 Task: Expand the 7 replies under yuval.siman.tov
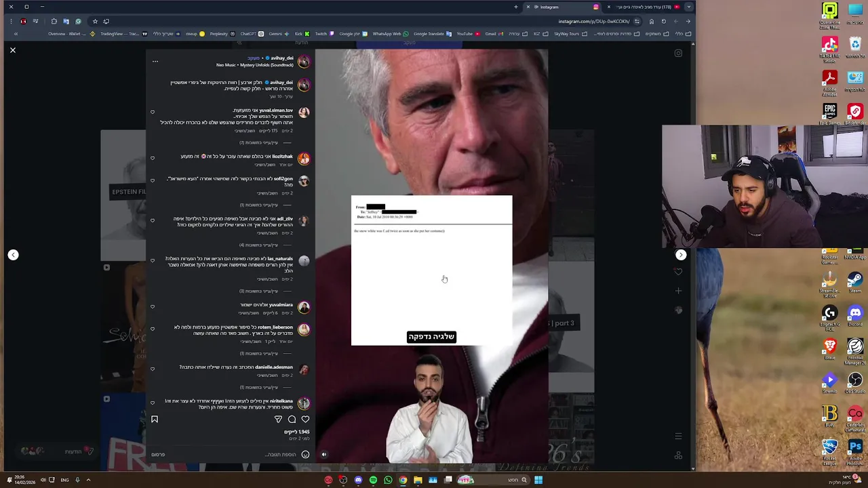264,142
